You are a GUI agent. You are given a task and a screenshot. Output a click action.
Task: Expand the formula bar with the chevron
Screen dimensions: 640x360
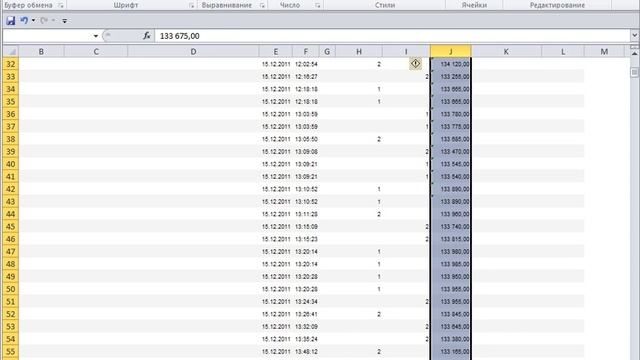pyautogui.click(x=634, y=36)
